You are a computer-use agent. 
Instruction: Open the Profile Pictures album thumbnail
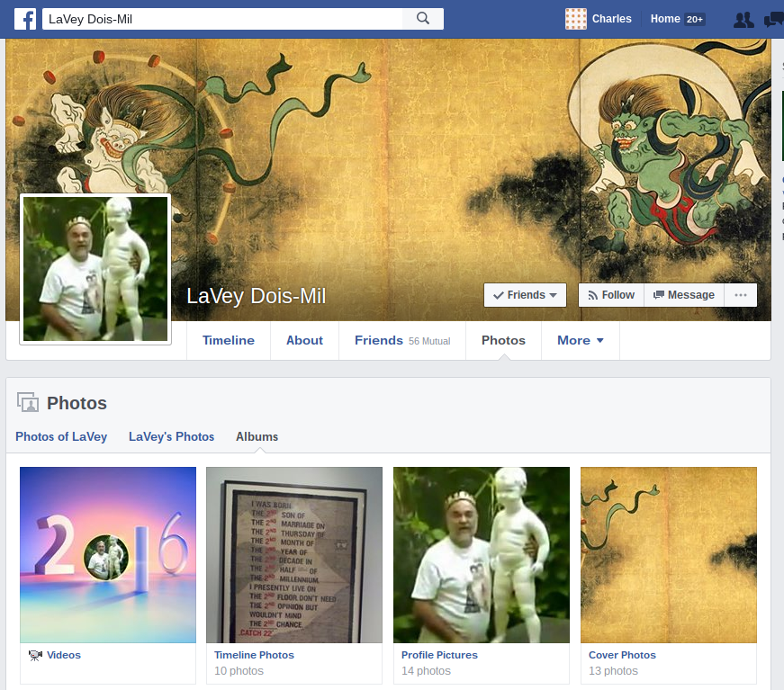482,554
